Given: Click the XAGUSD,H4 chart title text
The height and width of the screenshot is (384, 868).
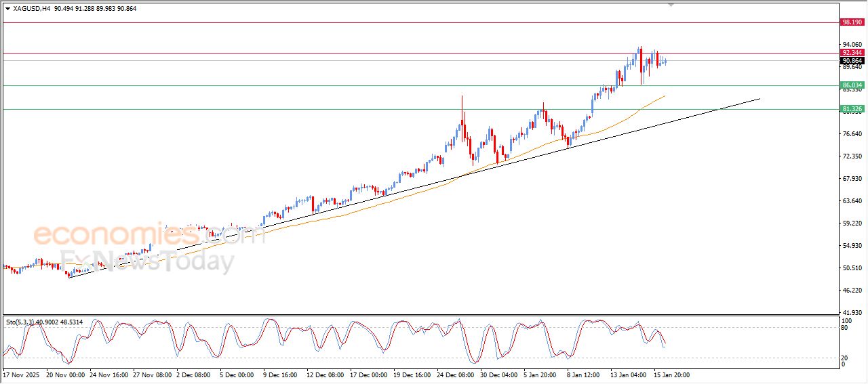Looking at the screenshot, I should 31,9.
